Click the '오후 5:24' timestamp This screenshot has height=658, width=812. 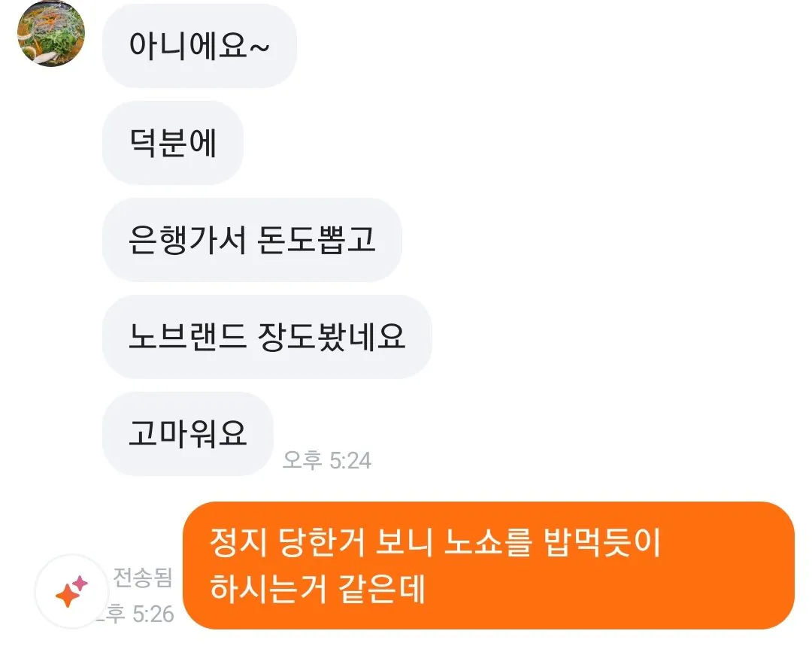point(327,460)
